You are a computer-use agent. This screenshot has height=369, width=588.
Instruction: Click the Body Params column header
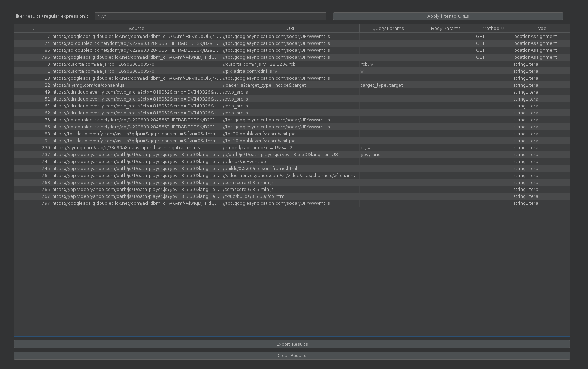[x=445, y=29]
